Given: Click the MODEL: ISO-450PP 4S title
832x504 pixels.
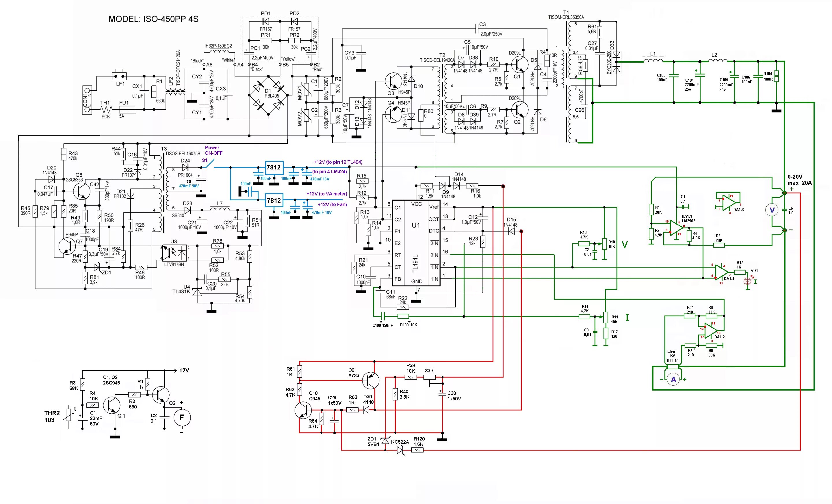Looking at the screenshot, I should tap(153, 19).
